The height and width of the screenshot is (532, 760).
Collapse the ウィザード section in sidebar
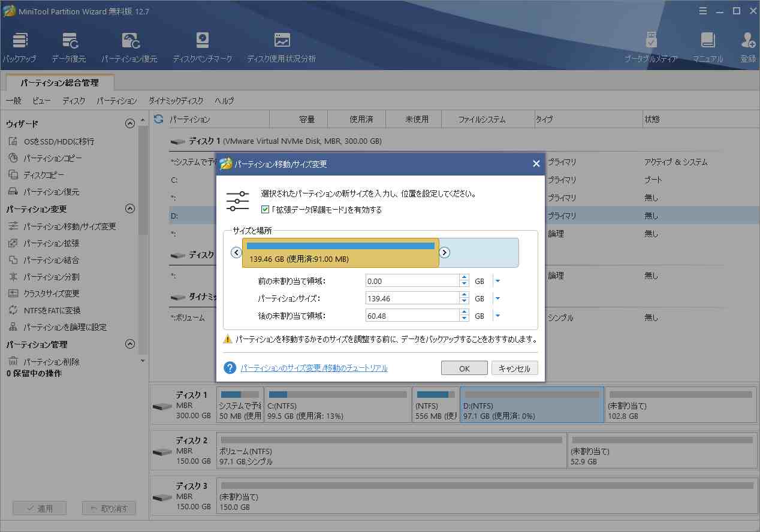point(129,124)
